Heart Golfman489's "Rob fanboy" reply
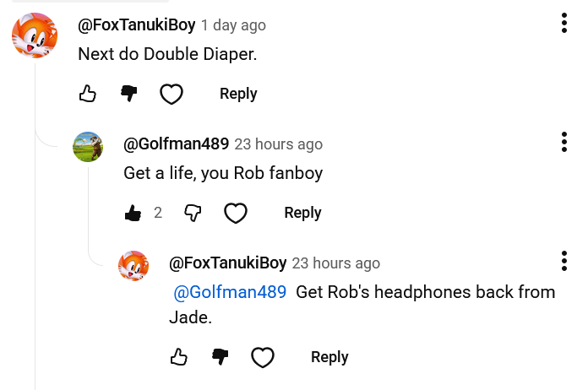The height and width of the screenshot is (390, 588). pos(236,214)
